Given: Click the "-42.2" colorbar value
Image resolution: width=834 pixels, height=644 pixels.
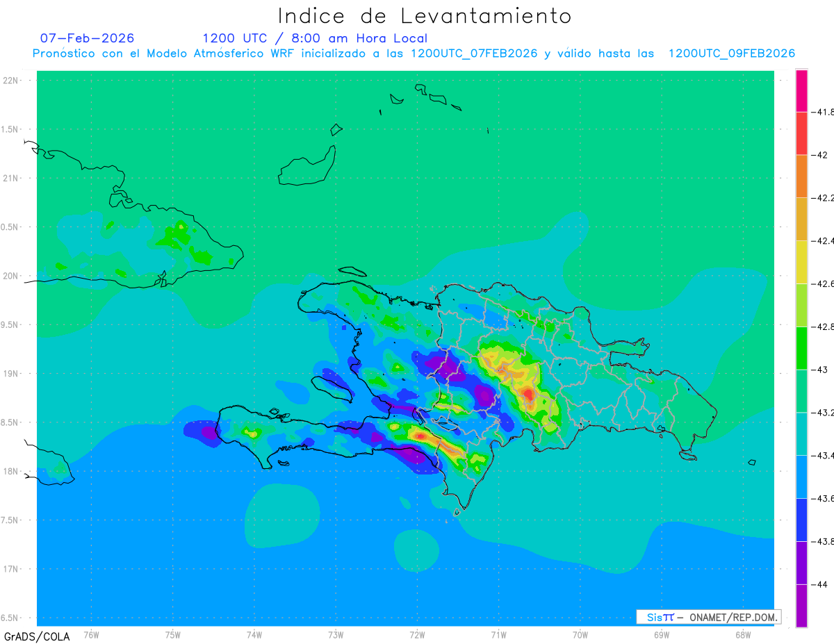Looking at the screenshot, I should point(823,197).
